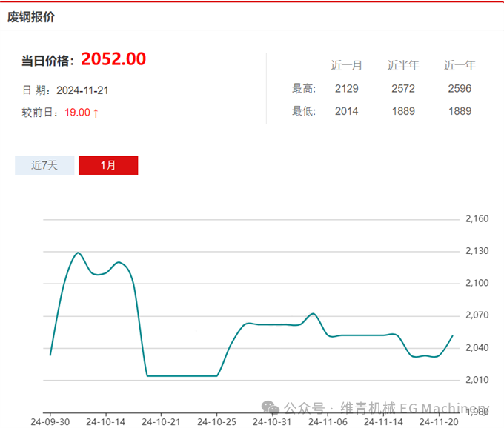Viewport: 504px width, 428px height.
Task: Click the half-year high value 2572
Action: pyautogui.click(x=403, y=89)
